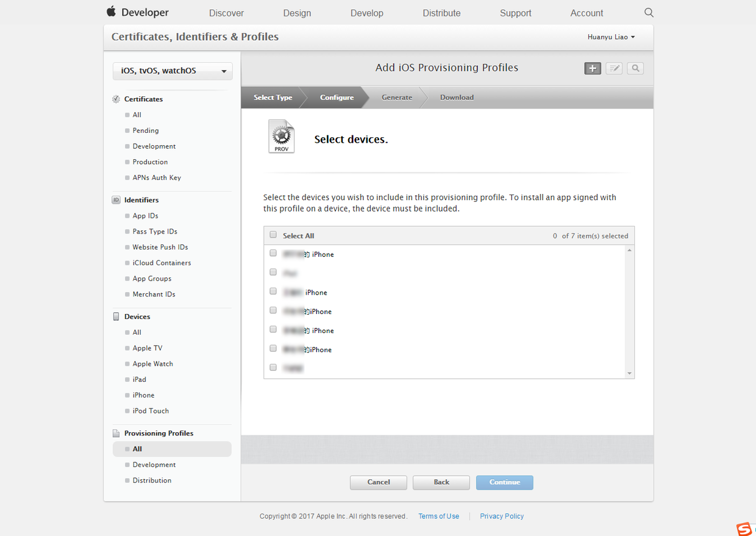Select Production certificates

pyautogui.click(x=150, y=162)
